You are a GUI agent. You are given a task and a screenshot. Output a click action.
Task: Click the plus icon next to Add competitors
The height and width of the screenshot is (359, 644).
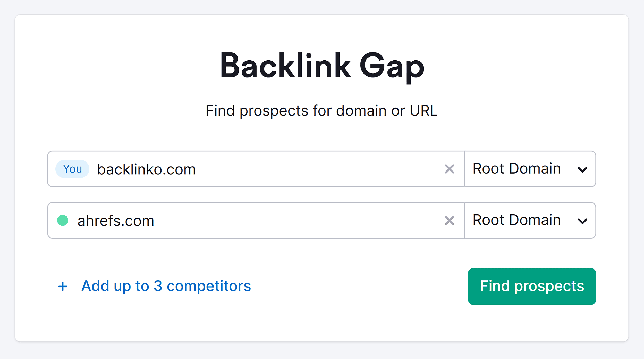pos(63,286)
